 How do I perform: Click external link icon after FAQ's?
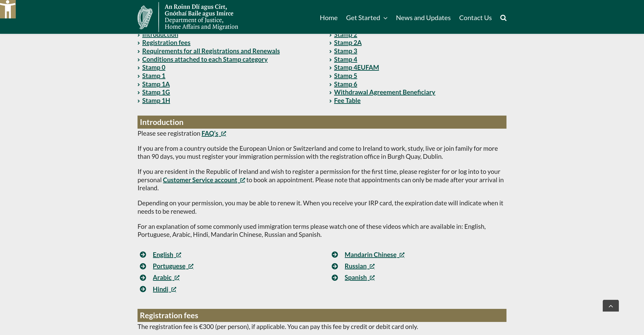[223, 134]
